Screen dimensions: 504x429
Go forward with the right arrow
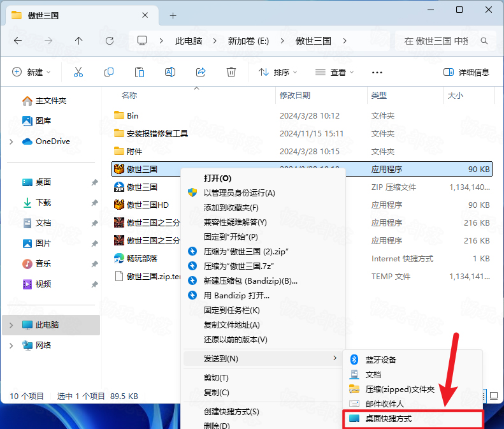click(48, 41)
